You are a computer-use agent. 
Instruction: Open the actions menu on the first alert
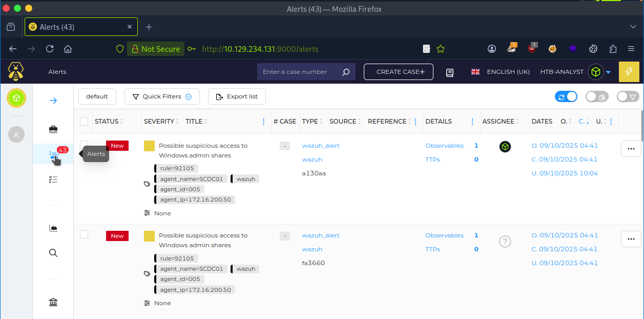[x=631, y=148]
